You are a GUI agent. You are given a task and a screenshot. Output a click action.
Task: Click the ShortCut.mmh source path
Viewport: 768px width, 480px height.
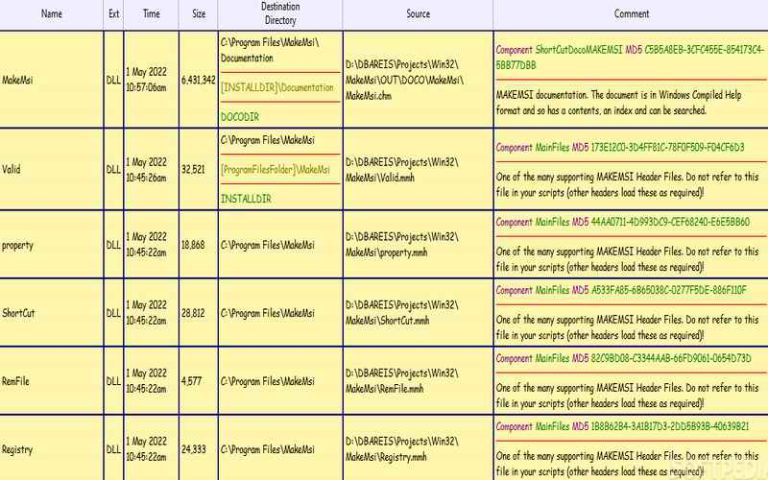pos(402,313)
